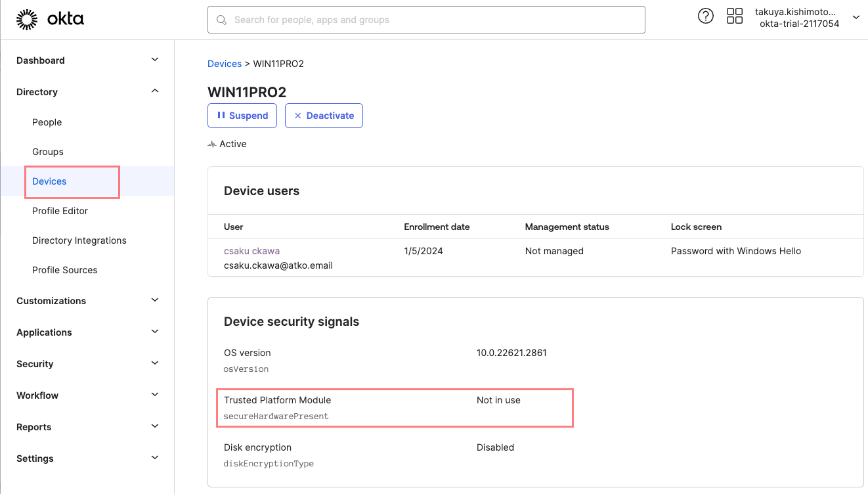Click the Active status pulse icon

click(x=212, y=144)
